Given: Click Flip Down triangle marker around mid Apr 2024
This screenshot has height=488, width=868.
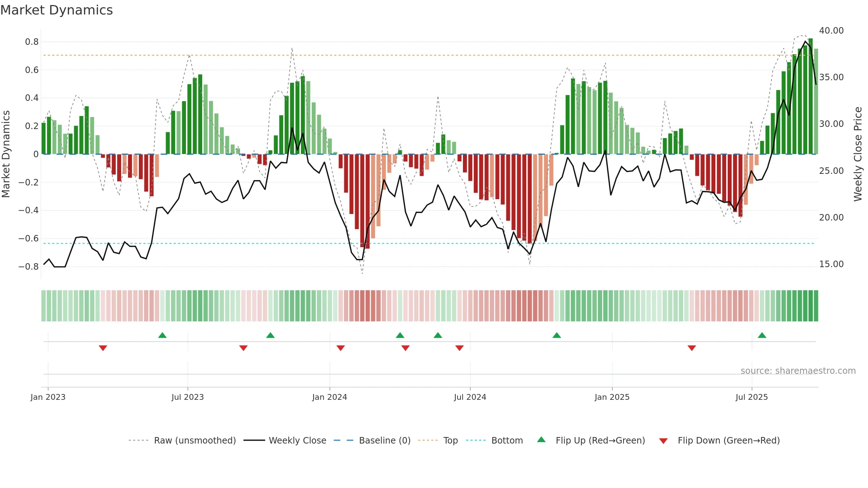Looking at the screenshot, I should pos(405,348).
